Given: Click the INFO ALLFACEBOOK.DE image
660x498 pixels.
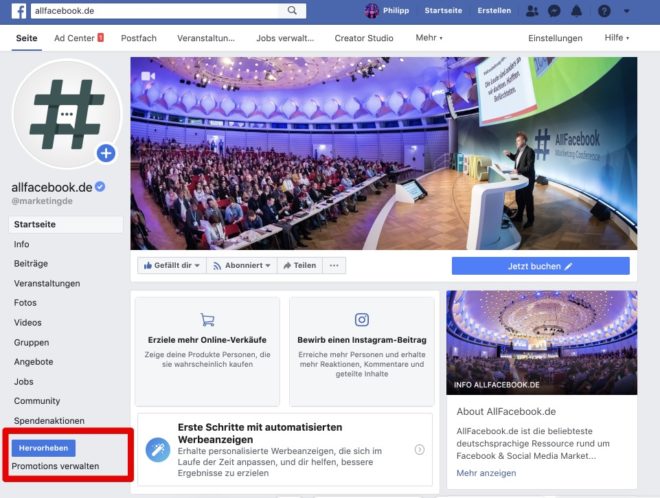Looking at the screenshot, I should pyautogui.click(x=542, y=342).
